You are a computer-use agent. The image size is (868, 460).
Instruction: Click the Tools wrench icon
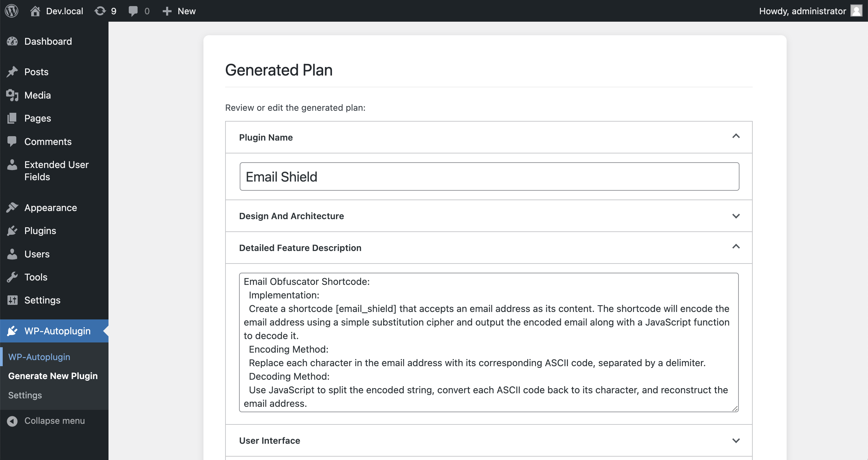12,277
